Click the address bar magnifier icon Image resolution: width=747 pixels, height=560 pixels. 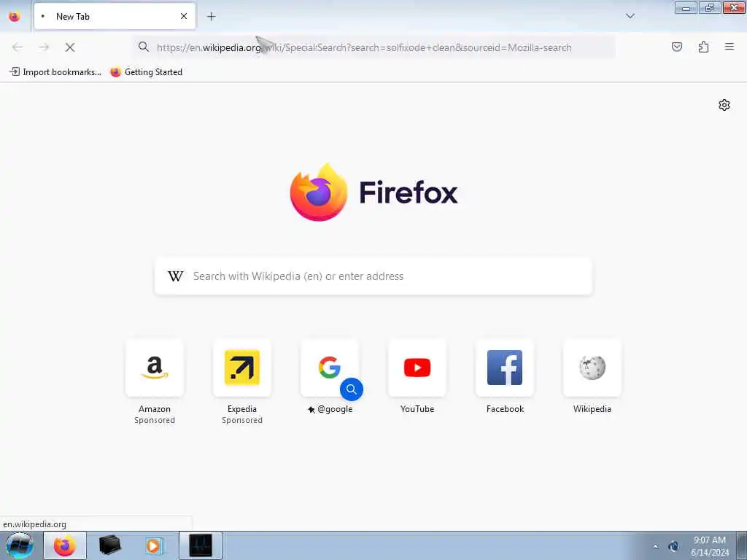coord(144,47)
